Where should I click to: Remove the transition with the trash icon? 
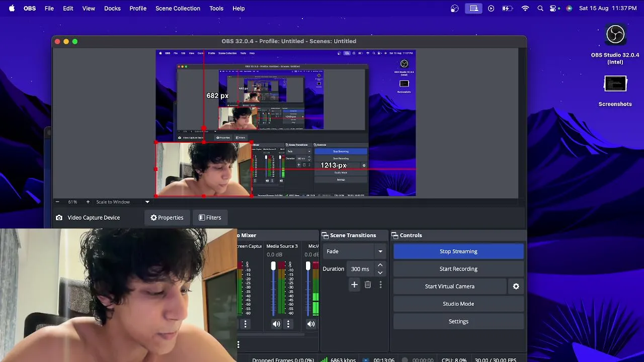[x=368, y=285]
